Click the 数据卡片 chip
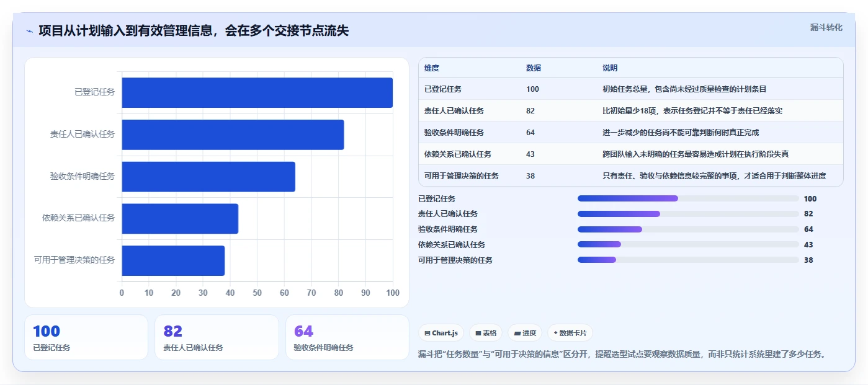This screenshot has height=385, width=868. [x=570, y=333]
